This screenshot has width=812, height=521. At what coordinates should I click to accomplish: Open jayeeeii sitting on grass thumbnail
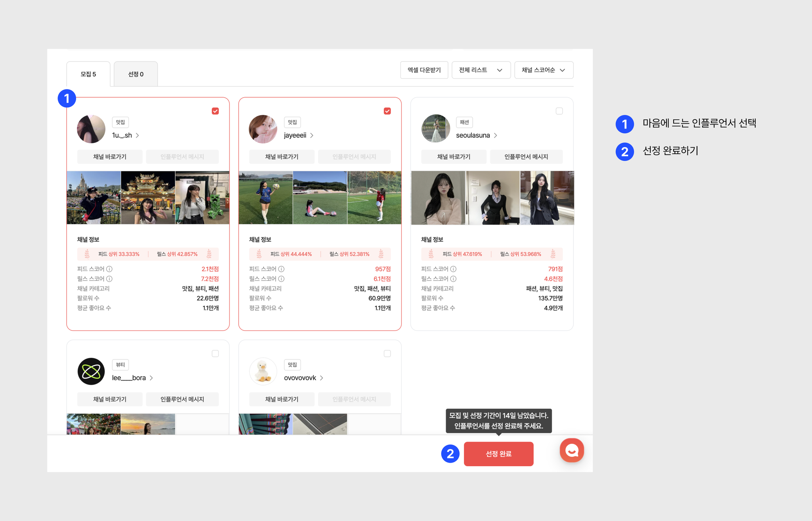click(320, 198)
